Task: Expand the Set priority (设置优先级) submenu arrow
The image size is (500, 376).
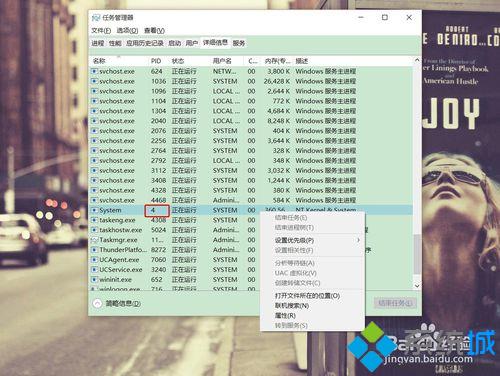Action: point(358,240)
